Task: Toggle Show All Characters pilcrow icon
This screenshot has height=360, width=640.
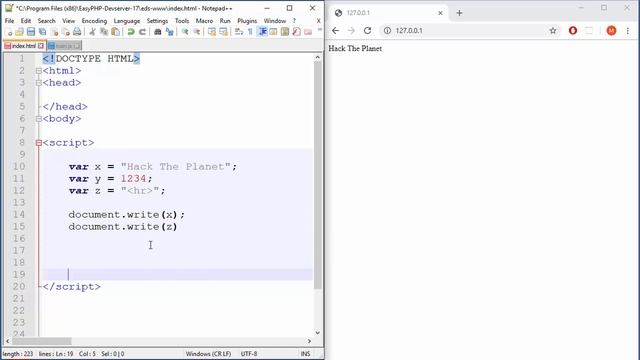Action: pos(250,32)
